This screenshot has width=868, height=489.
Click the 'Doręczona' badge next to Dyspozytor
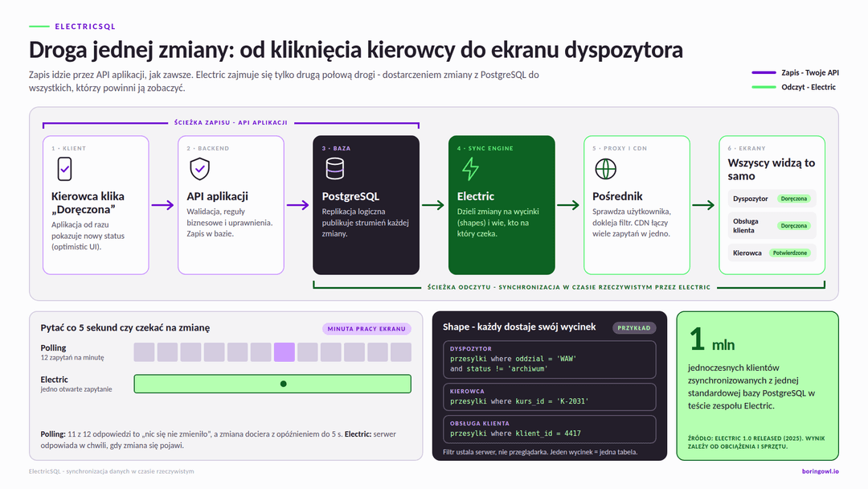[x=794, y=199]
